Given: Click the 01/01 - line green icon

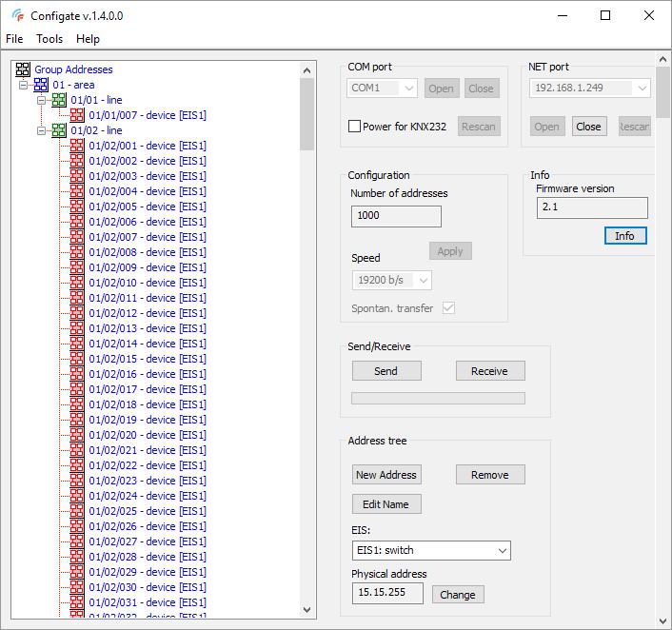Looking at the screenshot, I should pos(59,100).
